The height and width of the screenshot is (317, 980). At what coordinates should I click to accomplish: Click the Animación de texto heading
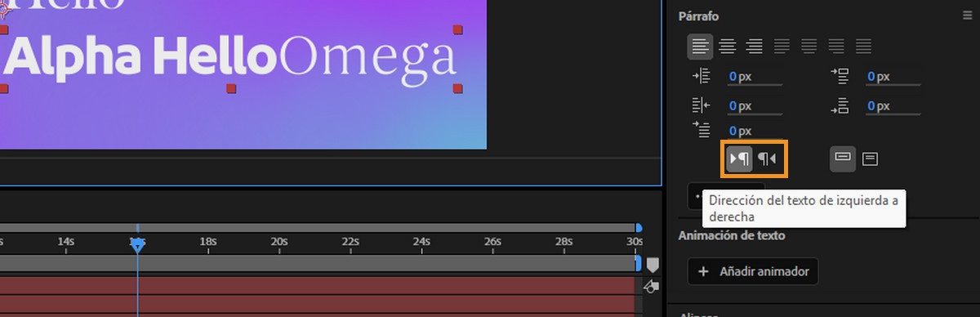[x=732, y=235]
